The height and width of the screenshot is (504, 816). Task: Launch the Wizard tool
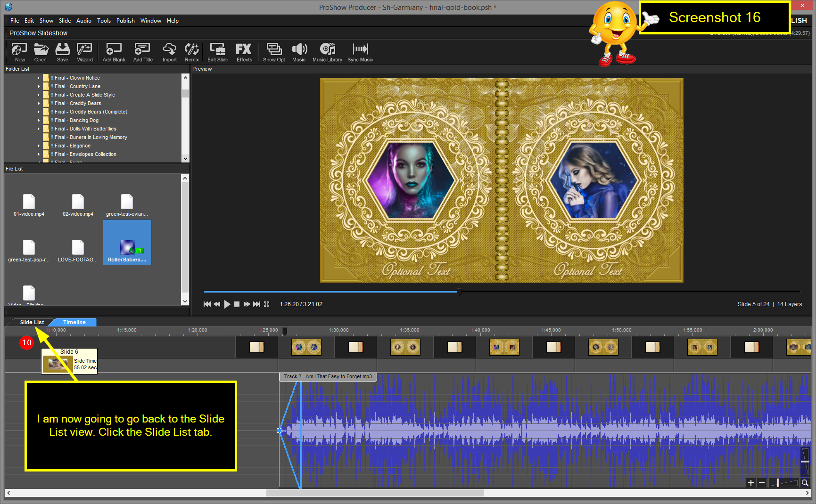pyautogui.click(x=85, y=52)
